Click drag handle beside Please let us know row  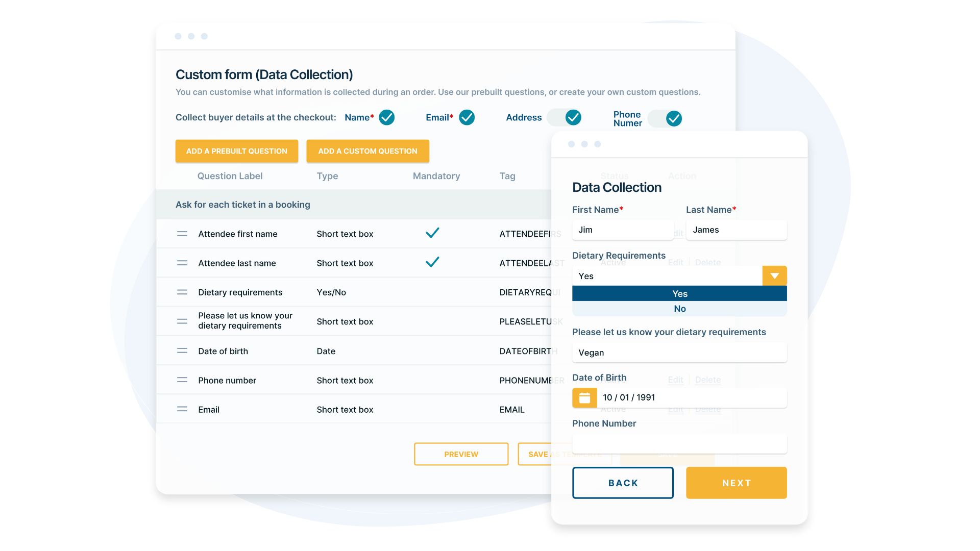(182, 321)
